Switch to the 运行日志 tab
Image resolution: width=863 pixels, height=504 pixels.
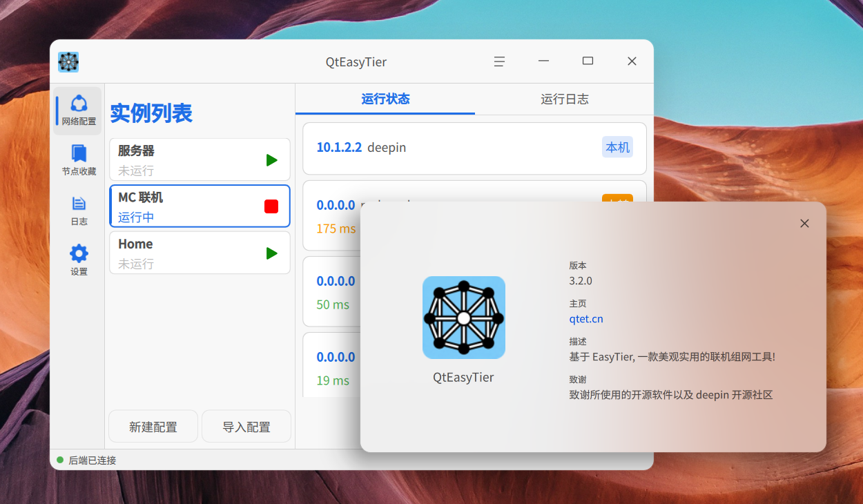(565, 99)
